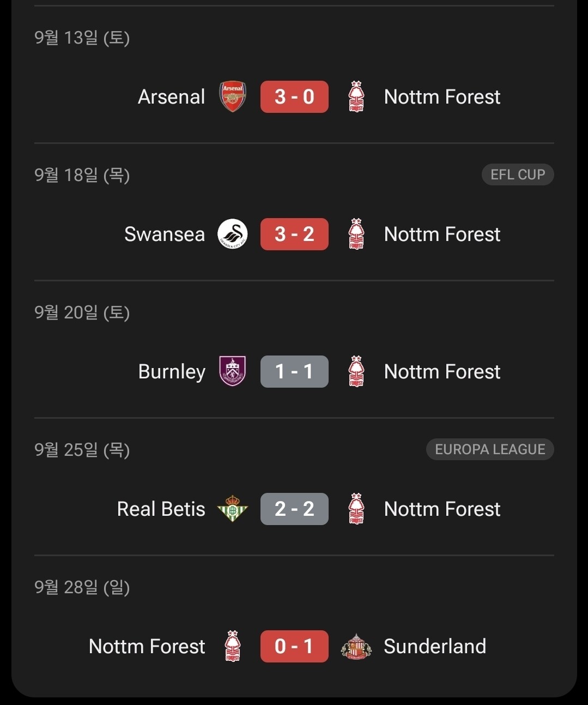Open the 3 - 2 Swansea score
The height and width of the screenshot is (705, 588).
click(x=294, y=234)
